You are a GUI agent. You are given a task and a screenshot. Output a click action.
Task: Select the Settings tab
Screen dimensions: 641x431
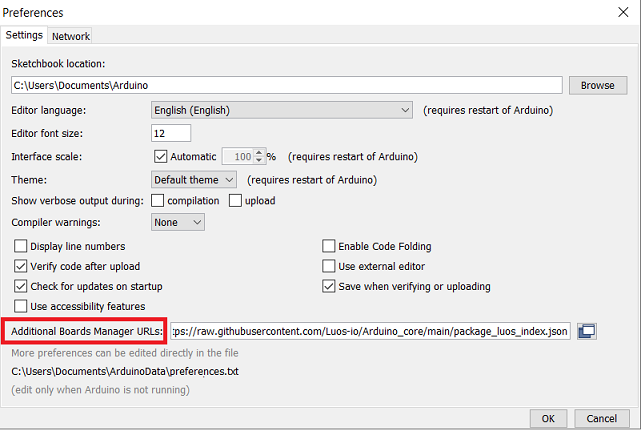click(x=25, y=35)
